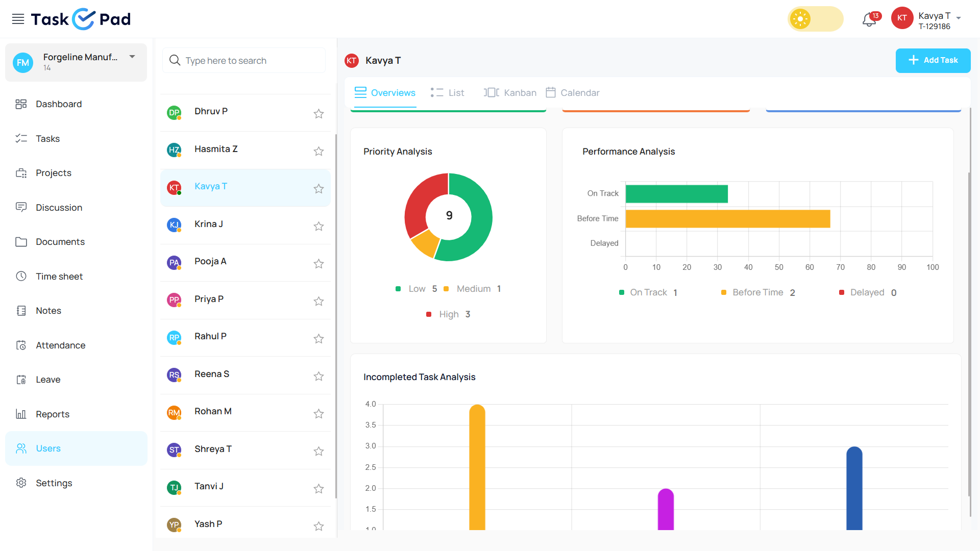Open the Discussion chat icon

pos(21,207)
